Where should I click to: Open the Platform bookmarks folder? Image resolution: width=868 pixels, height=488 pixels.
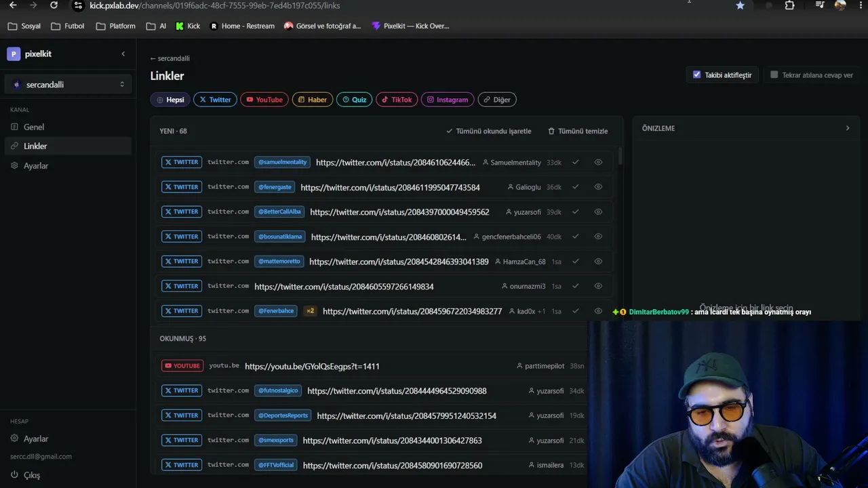[x=116, y=26]
